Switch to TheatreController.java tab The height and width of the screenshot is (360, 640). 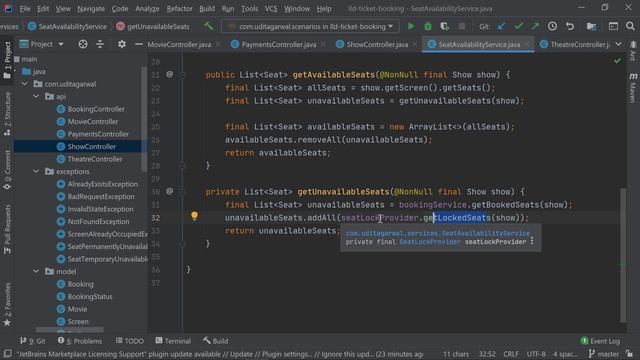point(575,44)
